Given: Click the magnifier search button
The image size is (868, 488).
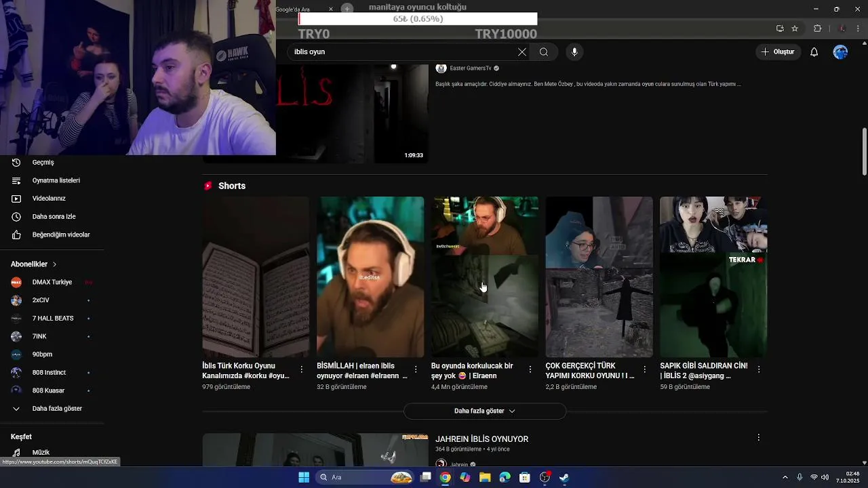Looking at the screenshot, I should 544,52.
